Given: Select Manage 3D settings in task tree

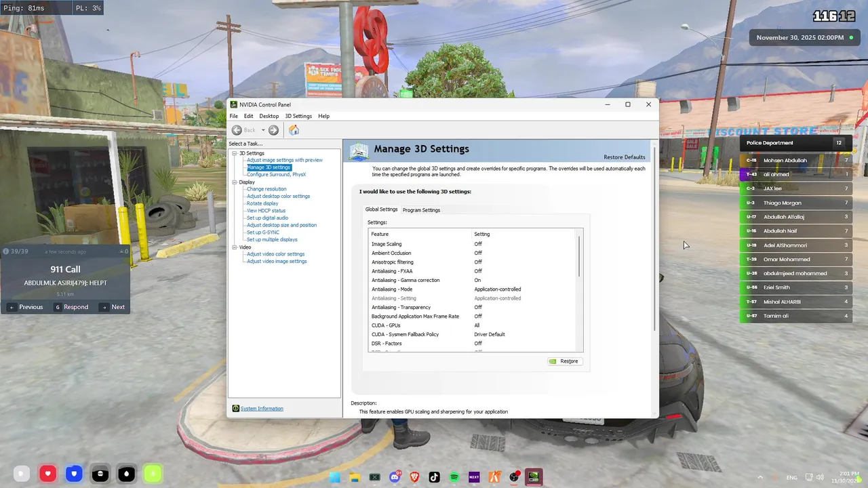Looking at the screenshot, I should pyautogui.click(x=269, y=167).
